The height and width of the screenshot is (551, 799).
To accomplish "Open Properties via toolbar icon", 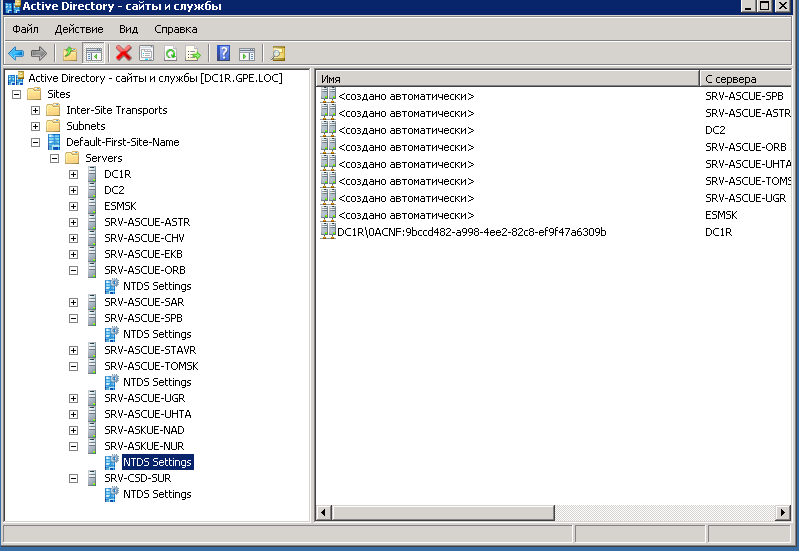I will (147, 54).
